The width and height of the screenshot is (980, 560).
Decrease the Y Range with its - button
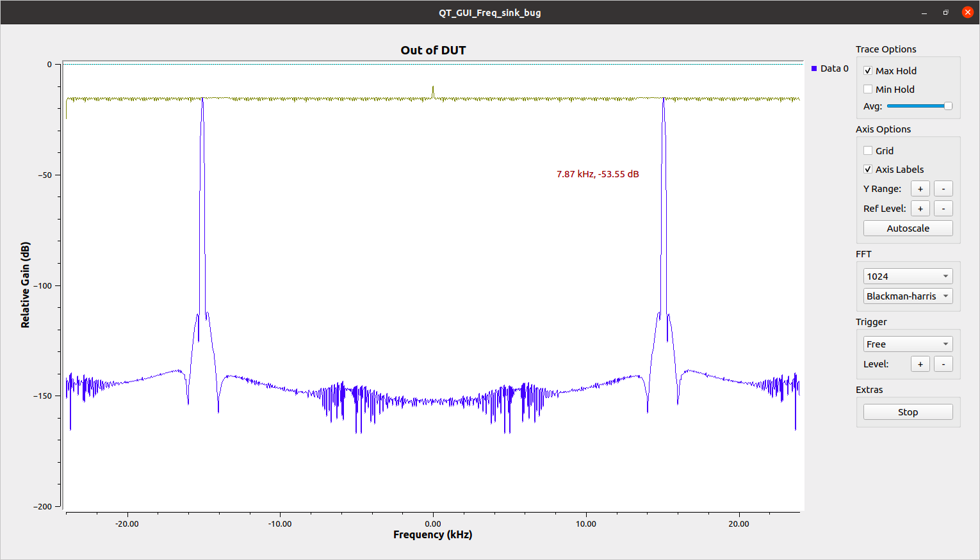(x=943, y=188)
